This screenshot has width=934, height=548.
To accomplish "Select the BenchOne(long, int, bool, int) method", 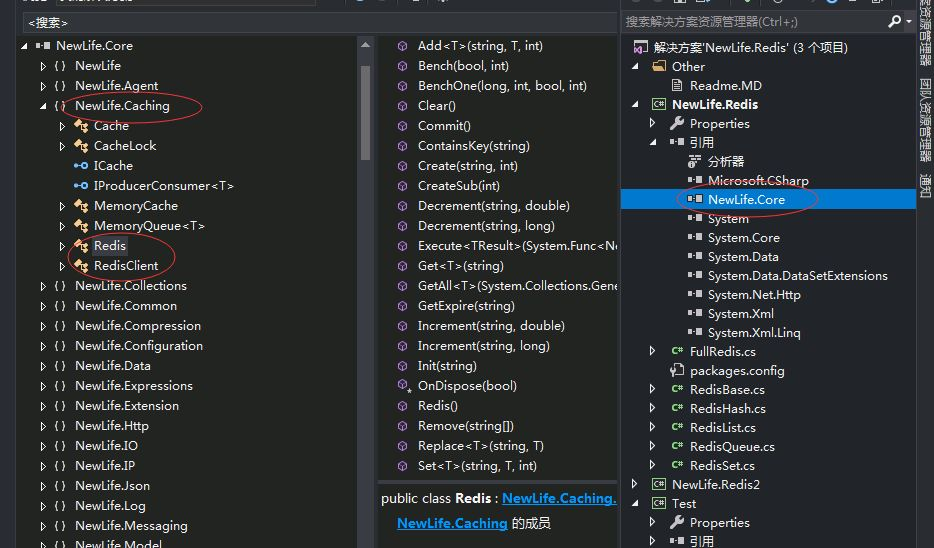I will pyautogui.click(x=502, y=86).
